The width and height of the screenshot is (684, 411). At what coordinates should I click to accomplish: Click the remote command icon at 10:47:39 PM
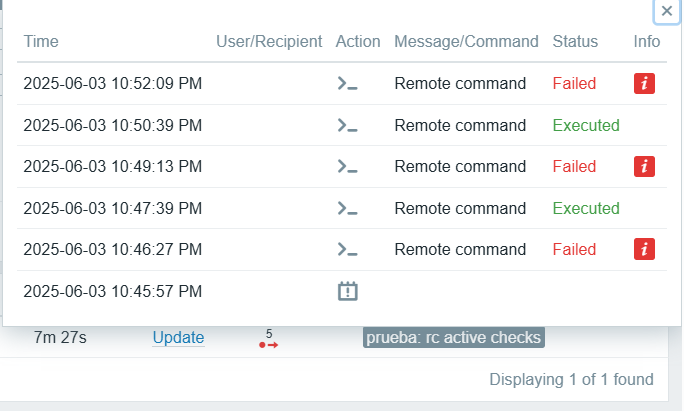pos(347,209)
